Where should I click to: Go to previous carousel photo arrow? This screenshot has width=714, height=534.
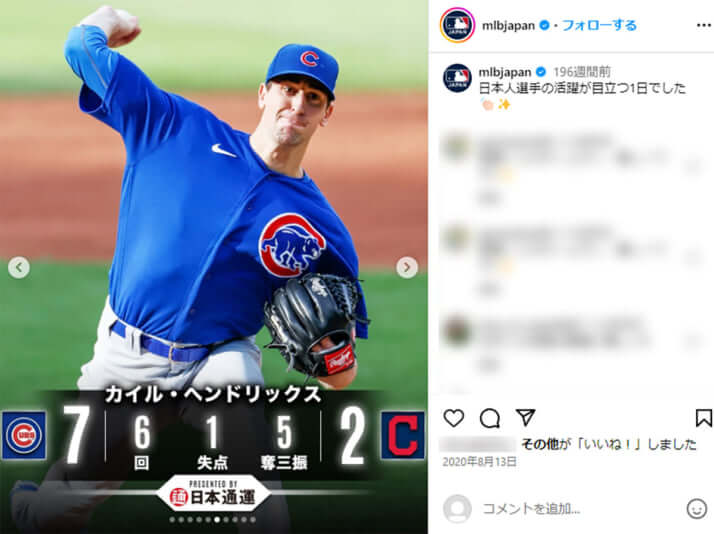pyautogui.click(x=19, y=267)
